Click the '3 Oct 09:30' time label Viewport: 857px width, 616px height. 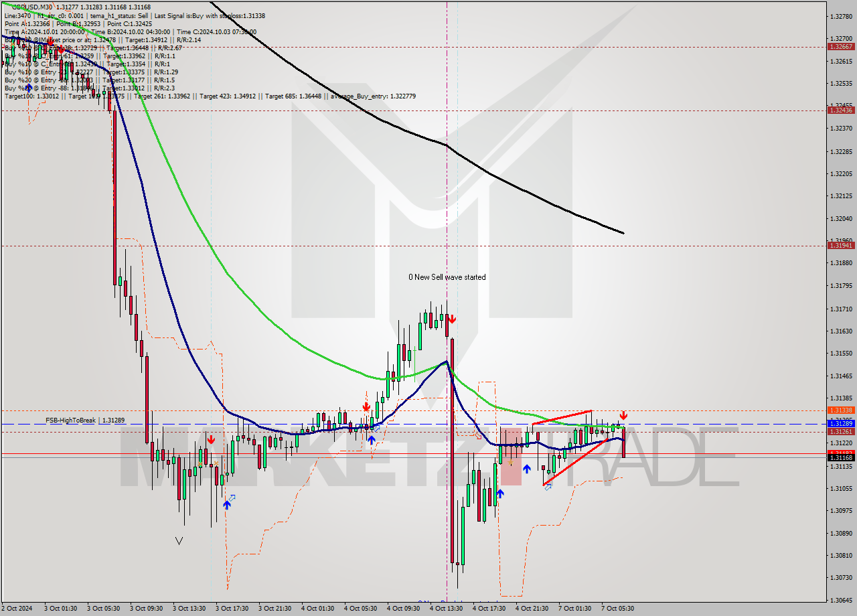[x=147, y=609]
